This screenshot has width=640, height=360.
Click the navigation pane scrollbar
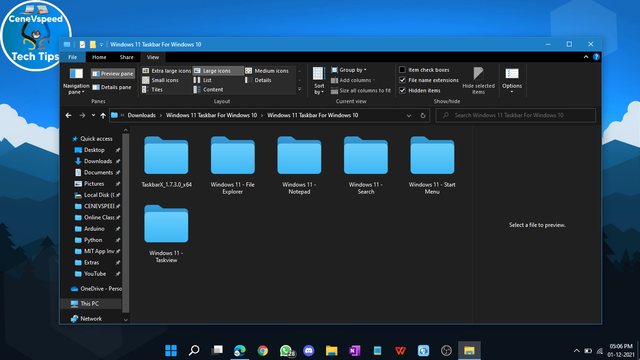[126, 223]
